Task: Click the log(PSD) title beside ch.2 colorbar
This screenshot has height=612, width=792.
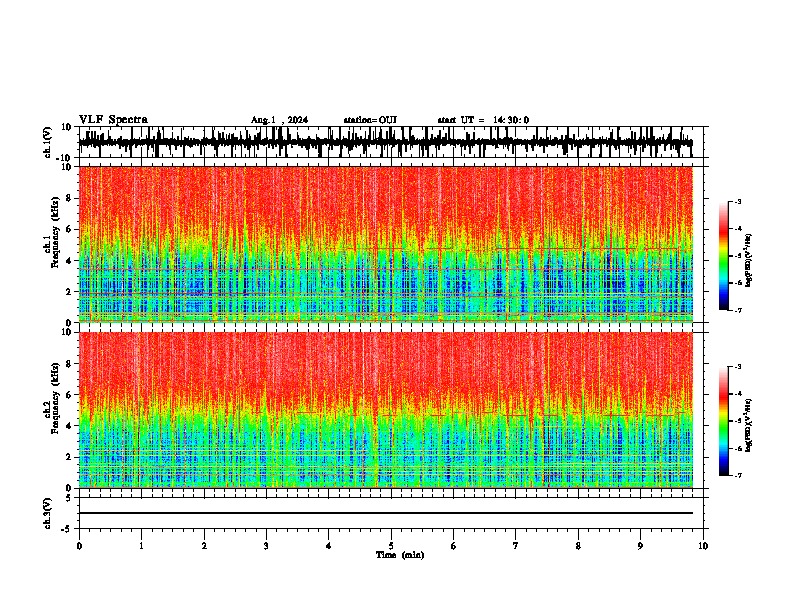Action: [749, 425]
